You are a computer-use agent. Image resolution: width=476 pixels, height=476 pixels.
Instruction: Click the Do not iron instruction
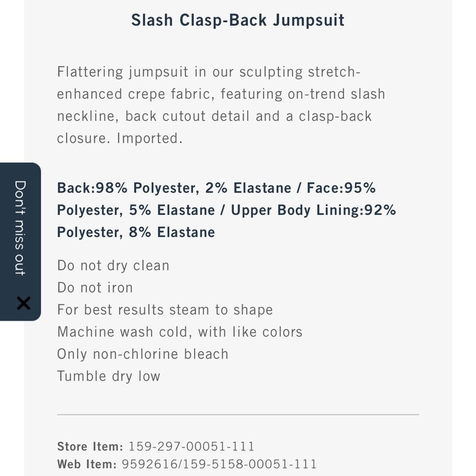(95, 288)
